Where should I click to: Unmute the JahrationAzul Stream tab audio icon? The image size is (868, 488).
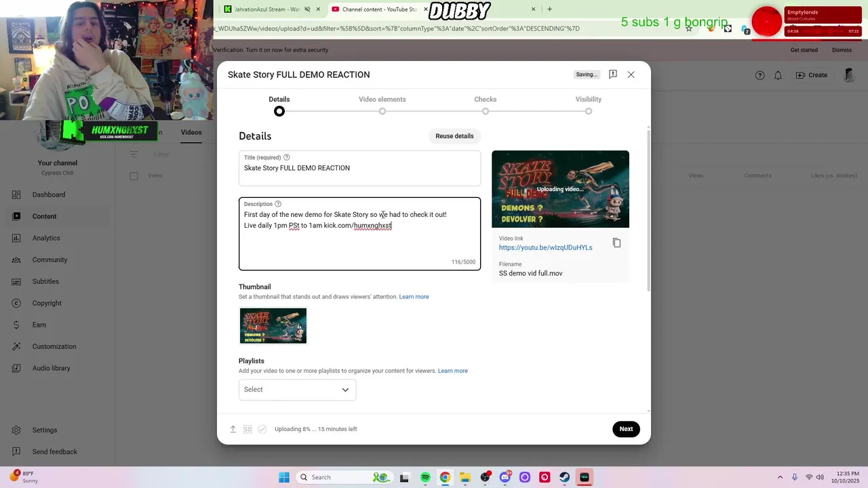307,9
